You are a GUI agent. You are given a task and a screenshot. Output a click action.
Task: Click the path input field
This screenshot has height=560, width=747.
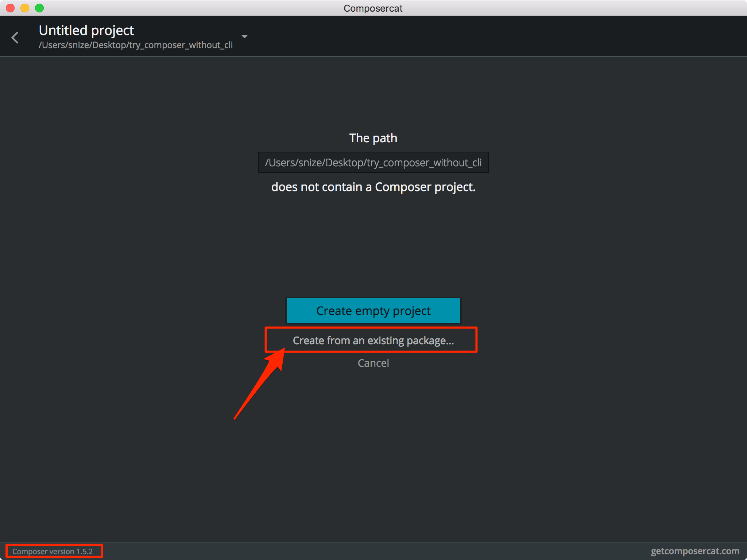[x=373, y=163]
